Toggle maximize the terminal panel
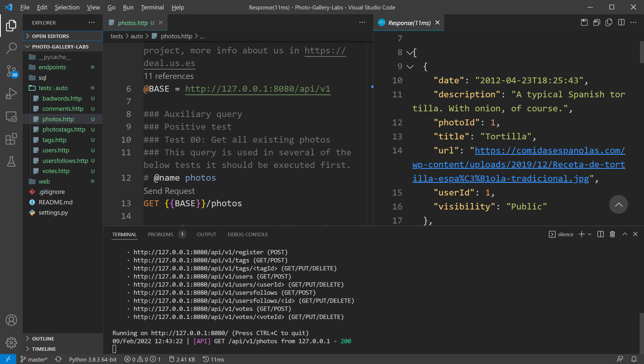 (x=625, y=234)
